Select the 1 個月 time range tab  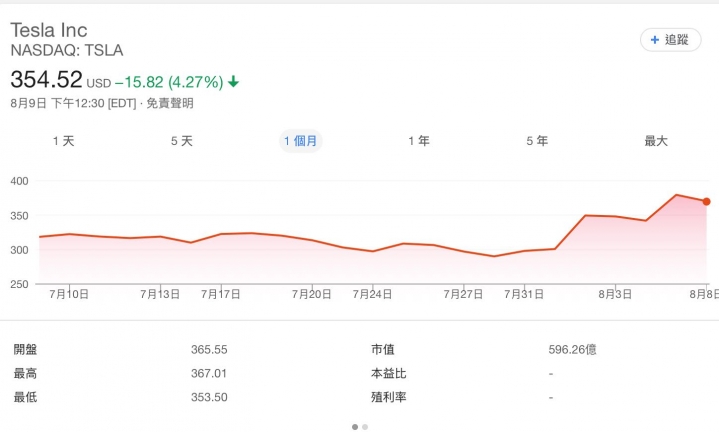(x=301, y=141)
